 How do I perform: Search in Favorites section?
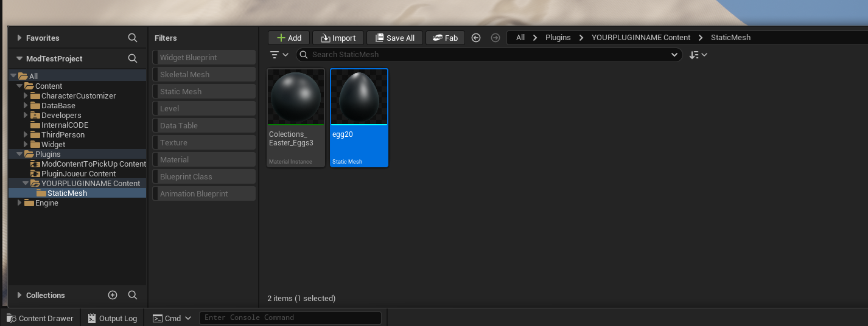(133, 38)
